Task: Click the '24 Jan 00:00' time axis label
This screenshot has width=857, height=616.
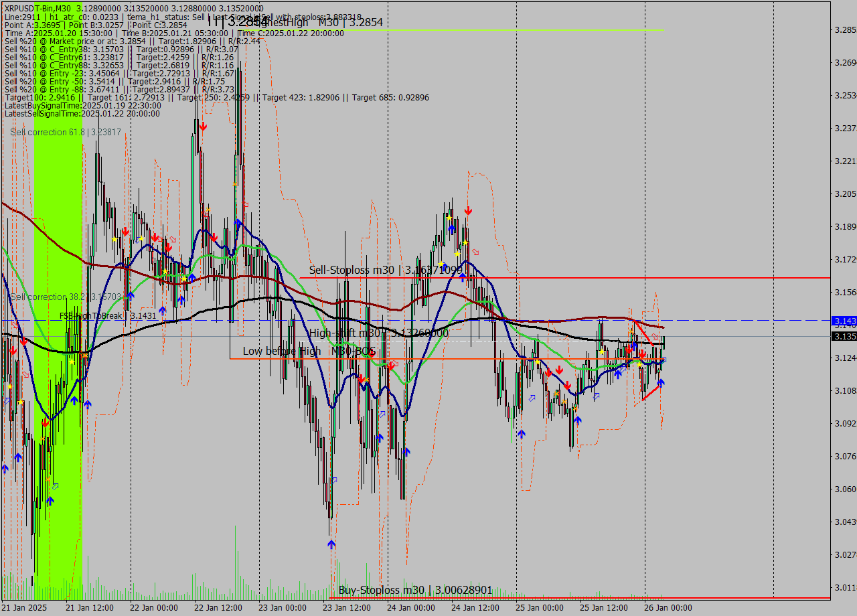Action: (410, 608)
